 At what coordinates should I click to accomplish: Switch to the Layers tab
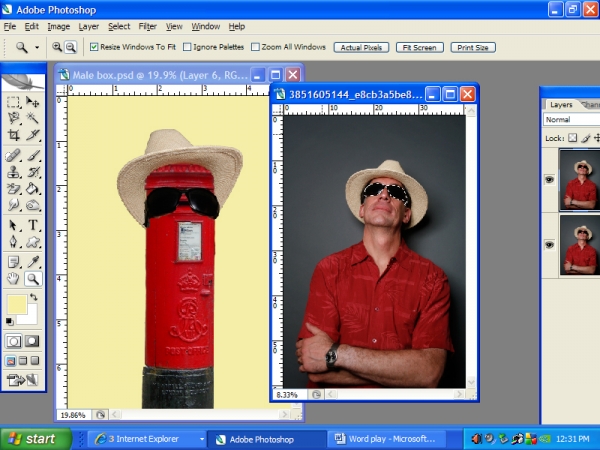[561, 104]
